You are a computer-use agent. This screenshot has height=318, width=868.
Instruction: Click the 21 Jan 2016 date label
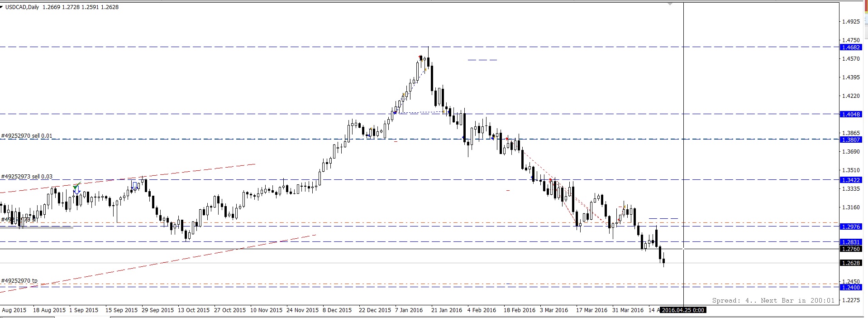(447, 310)
